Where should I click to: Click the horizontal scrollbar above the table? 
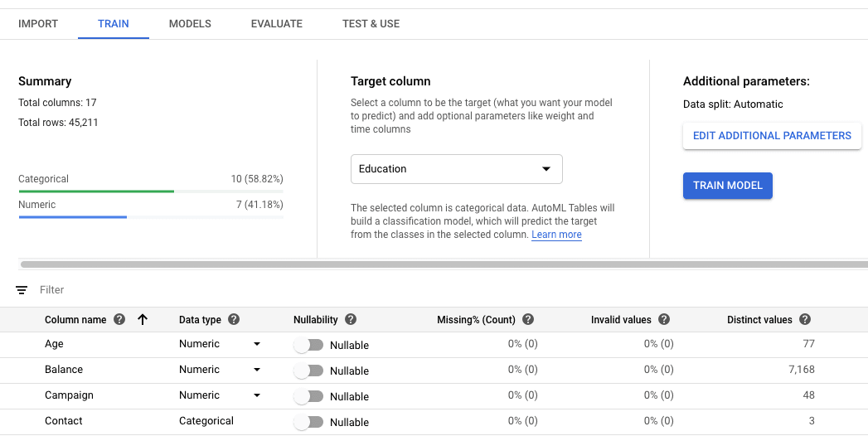click(415, 264)
